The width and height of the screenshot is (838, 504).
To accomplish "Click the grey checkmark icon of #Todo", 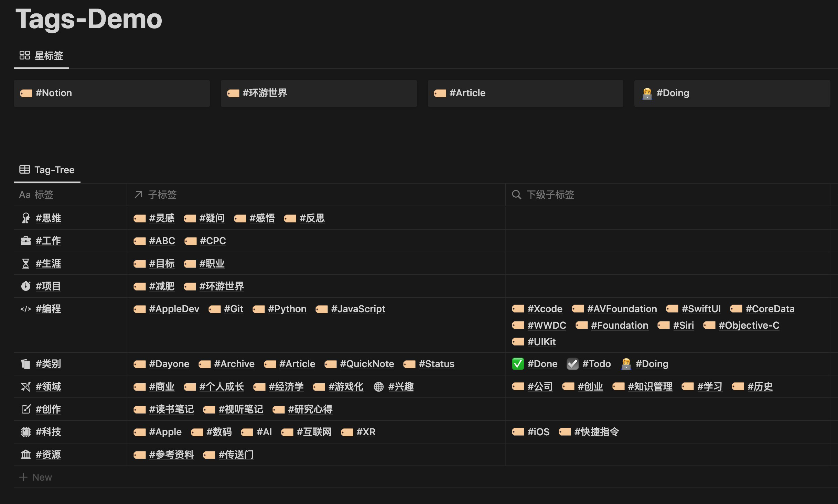I will click(573, 364).
